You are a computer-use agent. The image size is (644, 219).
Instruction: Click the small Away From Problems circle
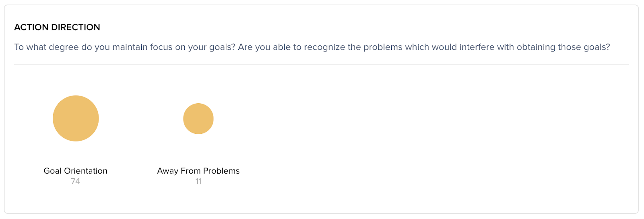198,119
